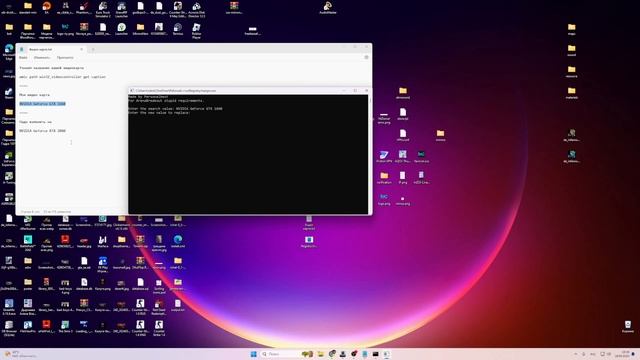Screen dimensions: 640x360
Task: Open the Acronis Disk Director shortcut
Action: pos(196,9)
